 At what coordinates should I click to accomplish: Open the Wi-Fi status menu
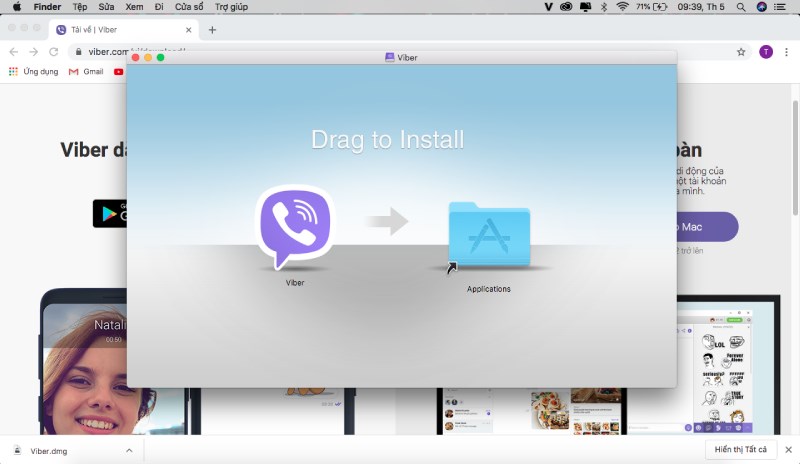622,7
